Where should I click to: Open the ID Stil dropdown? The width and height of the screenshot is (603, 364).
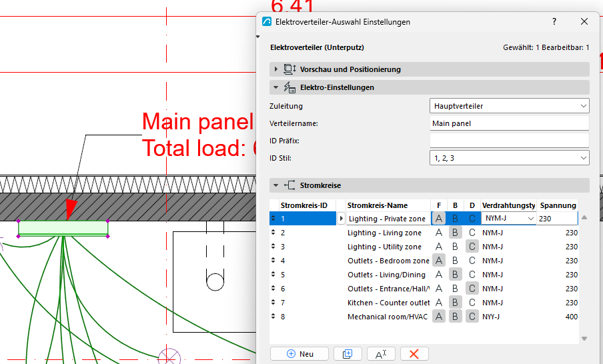pos(509,158)
